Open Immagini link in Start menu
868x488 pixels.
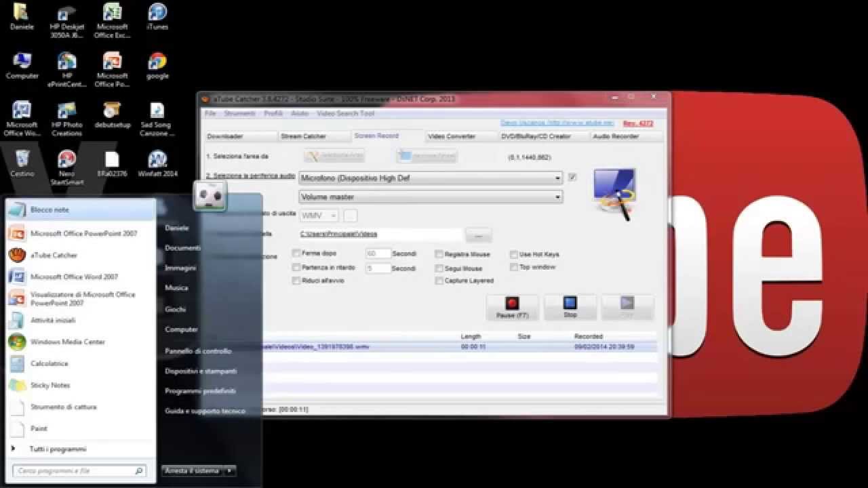point(180,268)
